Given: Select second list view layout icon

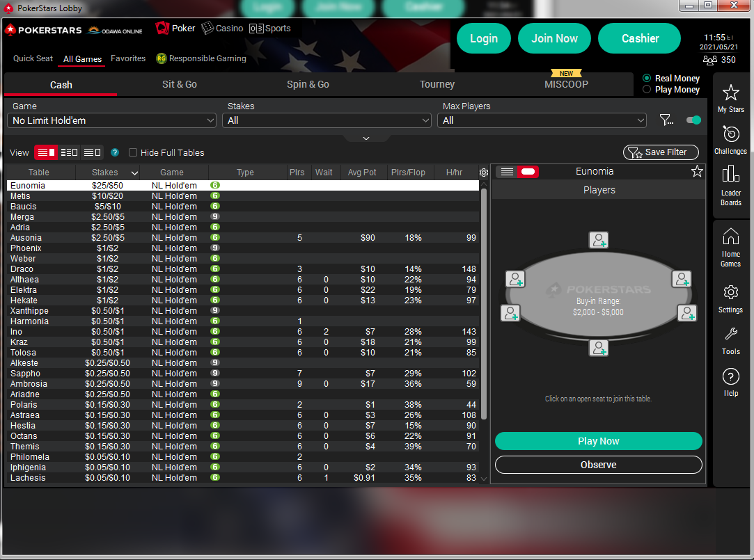Looking at the screenshot, I should coord(69,152).
